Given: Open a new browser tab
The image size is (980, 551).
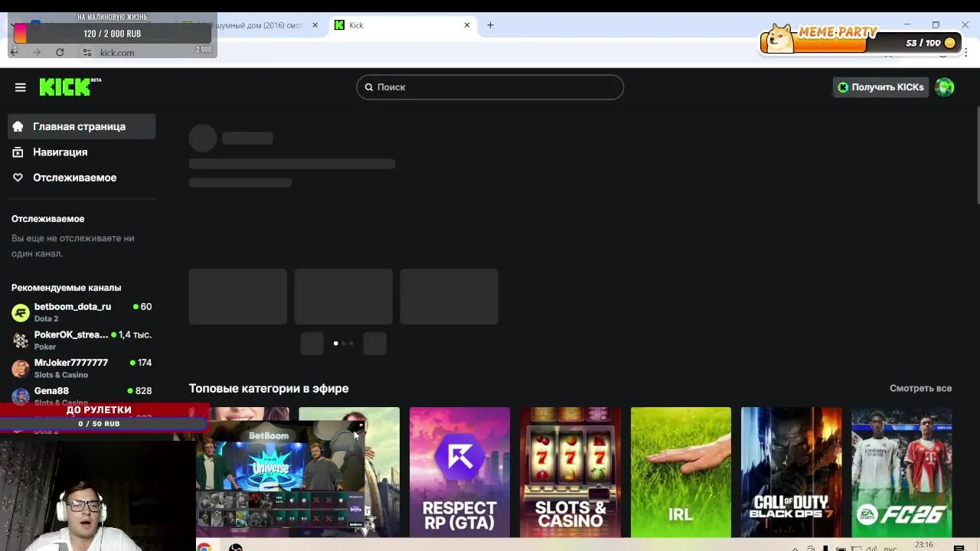Looking at the screenshot, I should tap(490, 25).
